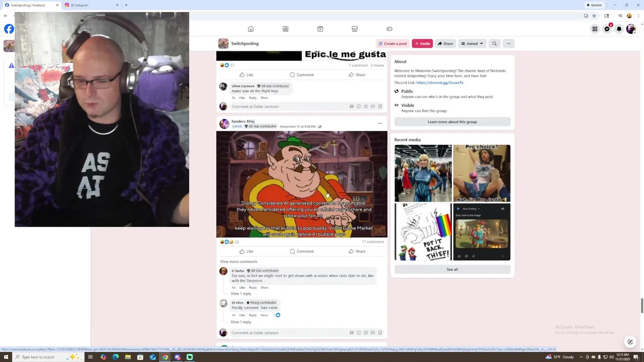Share the Epic le me gusta post

[x=357, y=75]
